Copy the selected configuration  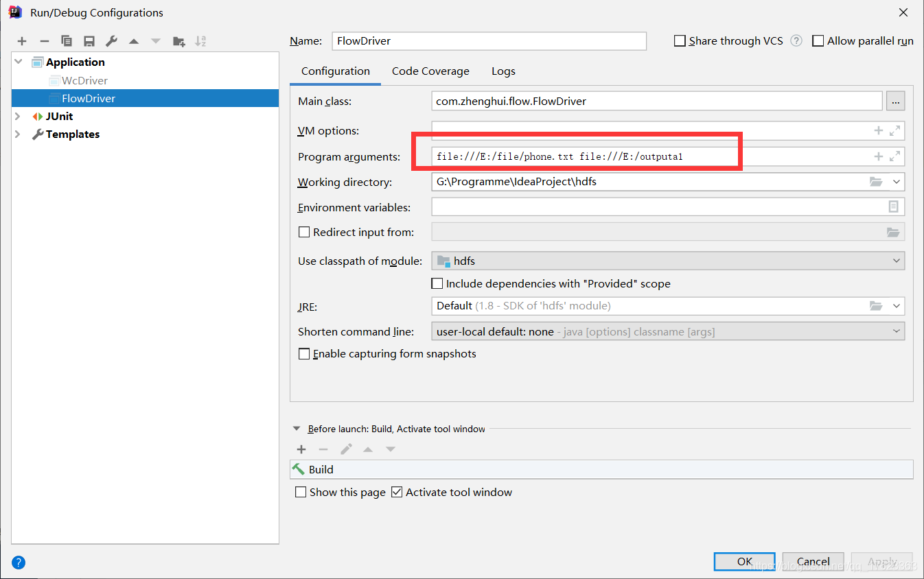pyautogui.click(x=67, y=41)
